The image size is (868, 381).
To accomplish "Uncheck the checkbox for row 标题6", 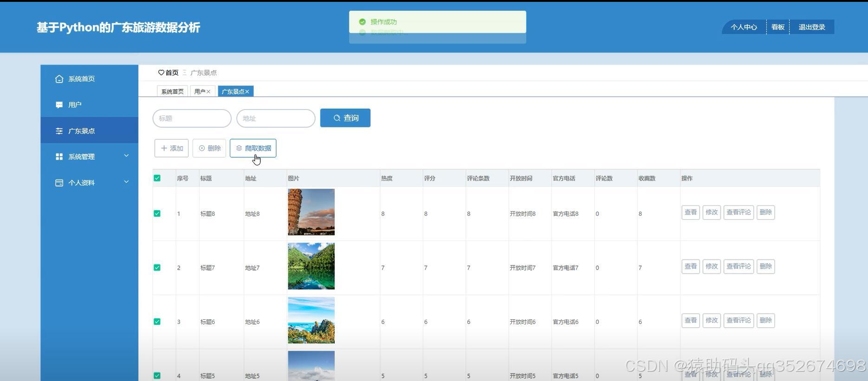I will (x=157, y=322).
